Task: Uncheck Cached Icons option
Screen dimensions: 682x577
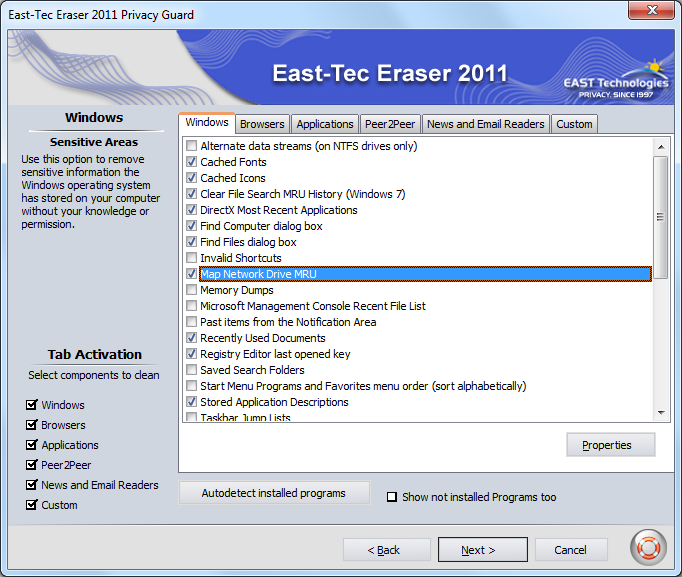Action: click(x=191, y=177)
